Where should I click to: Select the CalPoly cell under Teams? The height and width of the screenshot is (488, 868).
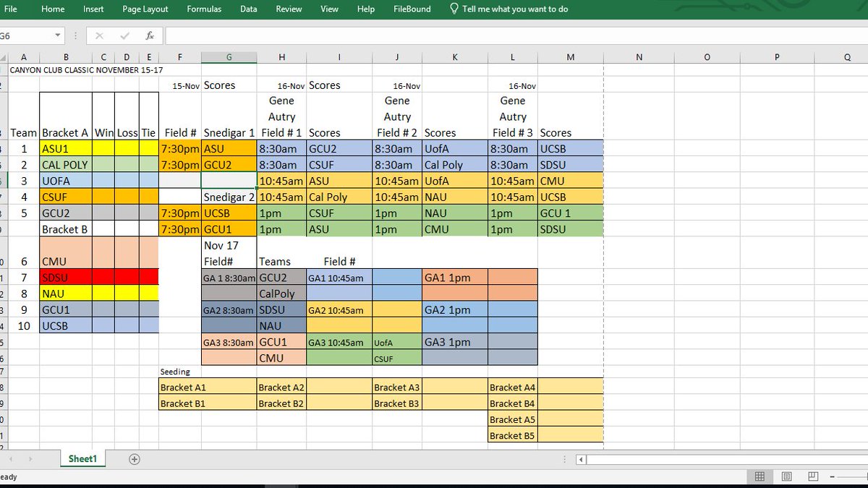(281, 294)
